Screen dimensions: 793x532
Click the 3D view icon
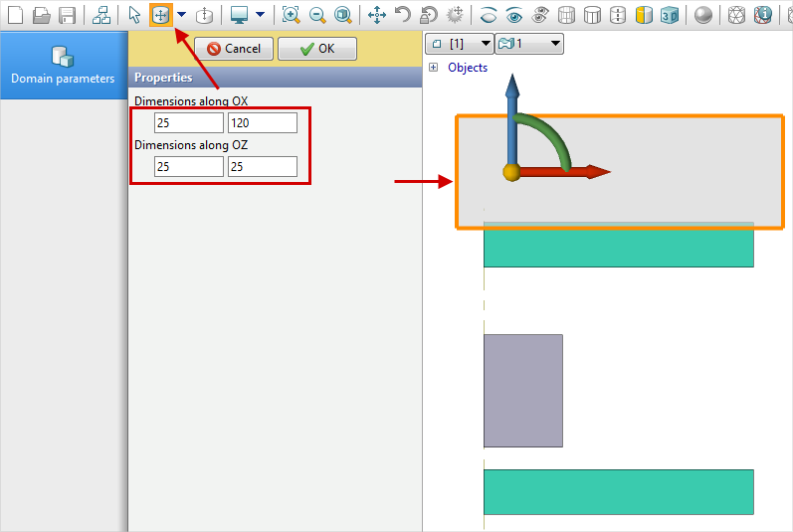point(670,15)
